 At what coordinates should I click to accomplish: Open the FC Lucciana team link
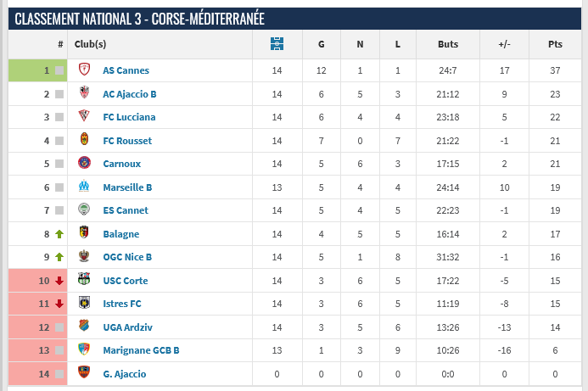(129, 117)
